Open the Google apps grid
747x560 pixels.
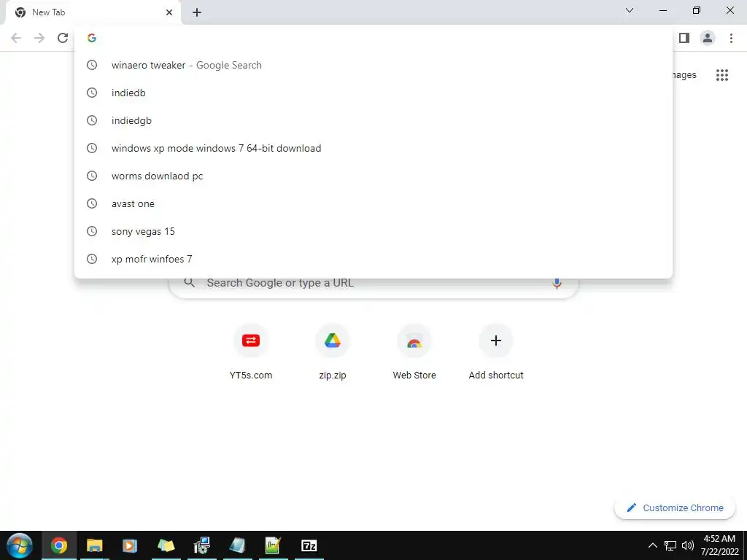[722, 75]
